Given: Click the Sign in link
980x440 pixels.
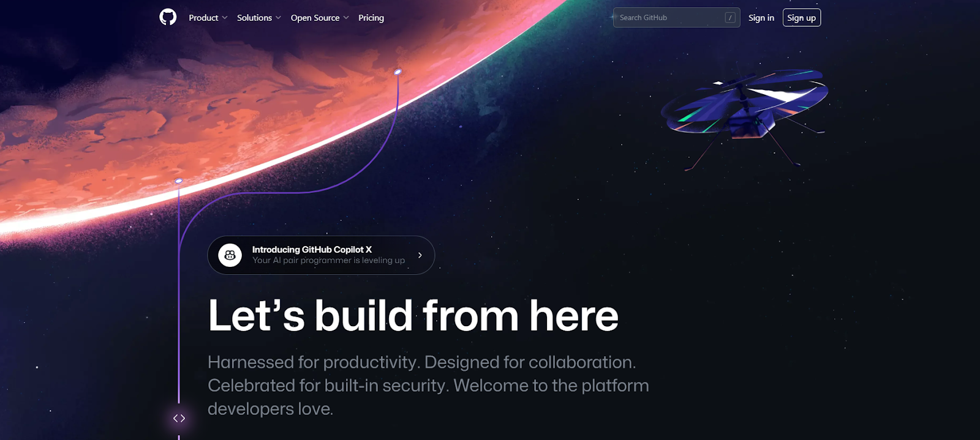Looking at the screenshot, I should click(x=761, y=18).
